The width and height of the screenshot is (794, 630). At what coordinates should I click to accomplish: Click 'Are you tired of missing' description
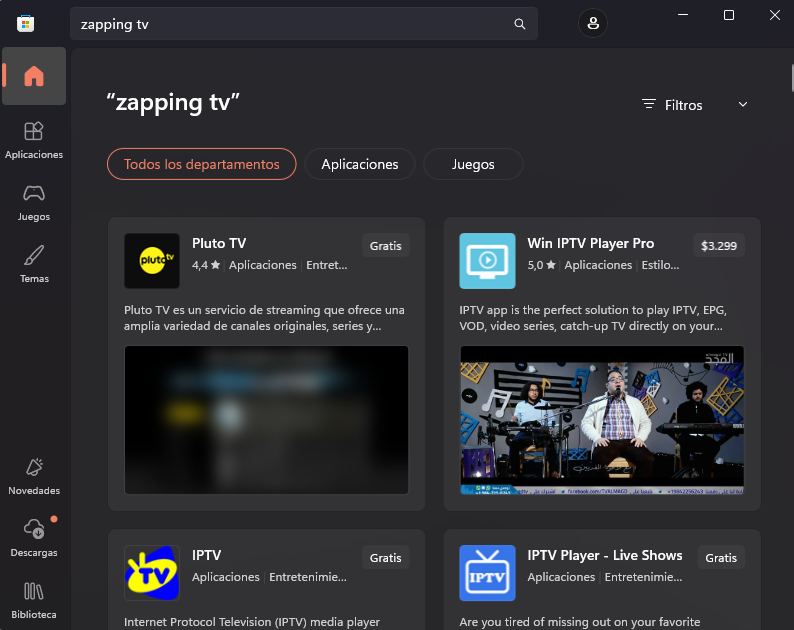[x=580, y=622]
